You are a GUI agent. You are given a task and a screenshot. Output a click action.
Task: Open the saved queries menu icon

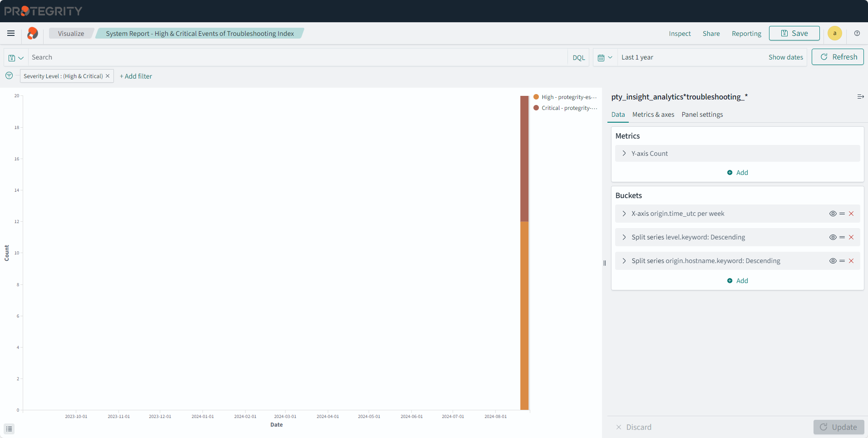coord(16,58)
